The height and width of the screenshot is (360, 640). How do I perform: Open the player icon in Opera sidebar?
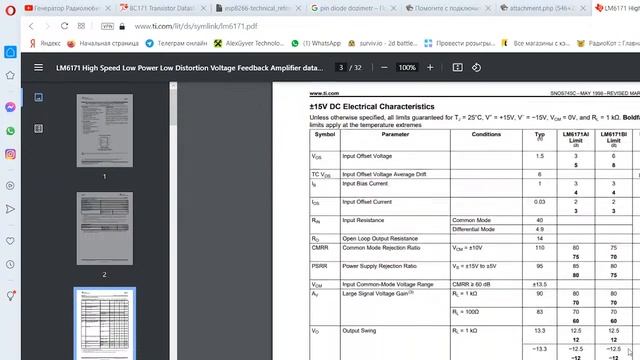(x=10, y=186)
